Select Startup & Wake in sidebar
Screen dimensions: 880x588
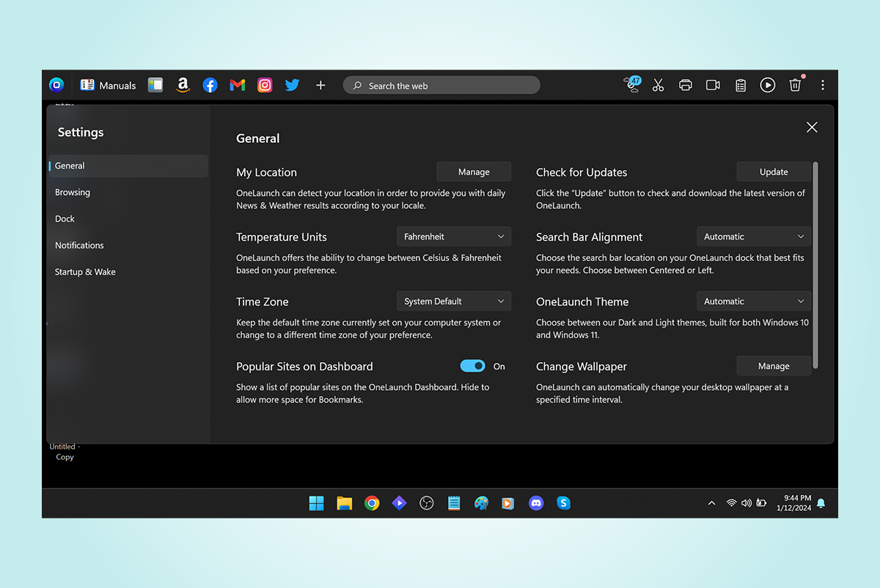pyautogui.click(x=85, y=272)
